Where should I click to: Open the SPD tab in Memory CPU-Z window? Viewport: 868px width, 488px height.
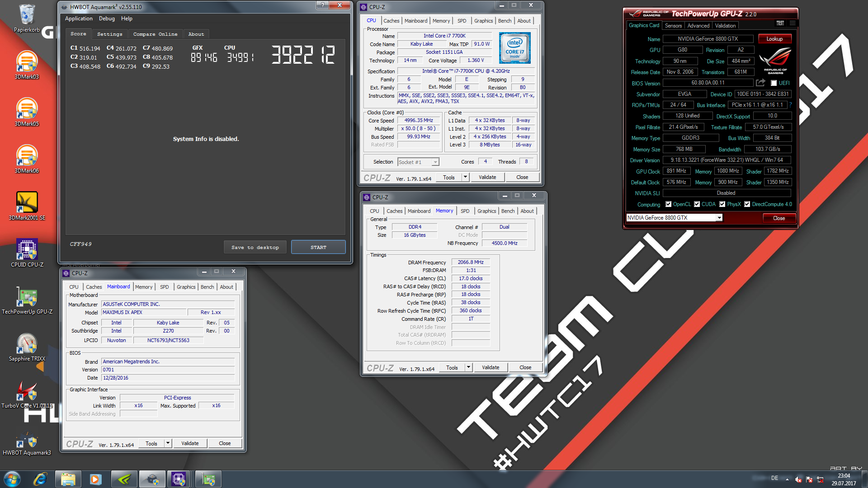[x=465, y=211]
